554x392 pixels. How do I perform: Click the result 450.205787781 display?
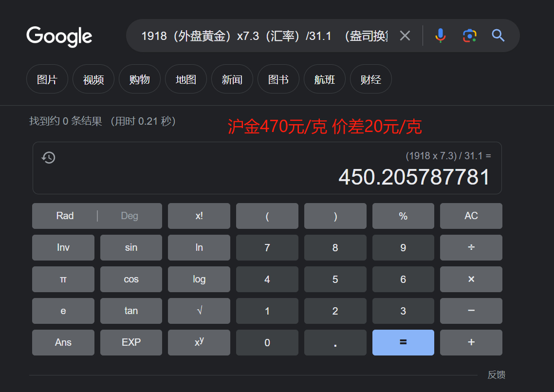[414, 177]
